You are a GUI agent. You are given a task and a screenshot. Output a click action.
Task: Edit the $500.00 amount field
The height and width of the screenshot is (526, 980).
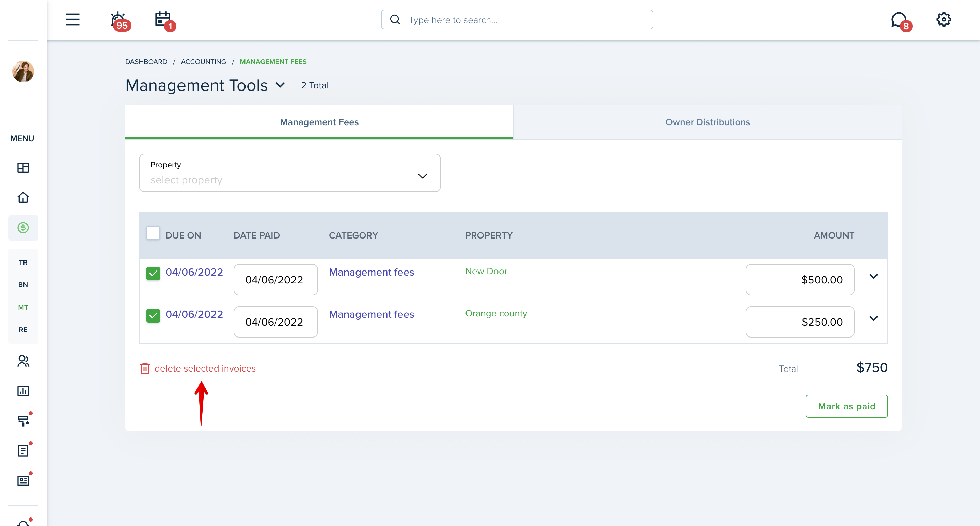[x=800, y=280]
